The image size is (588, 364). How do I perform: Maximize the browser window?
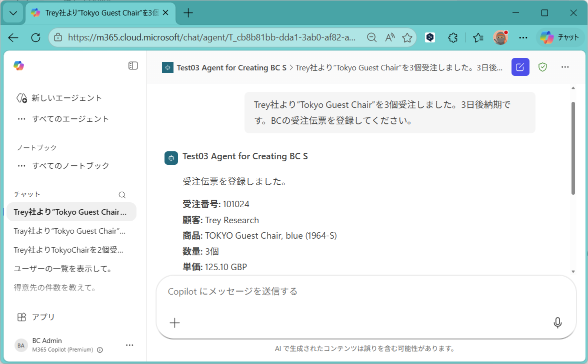(x=545, y=13)
